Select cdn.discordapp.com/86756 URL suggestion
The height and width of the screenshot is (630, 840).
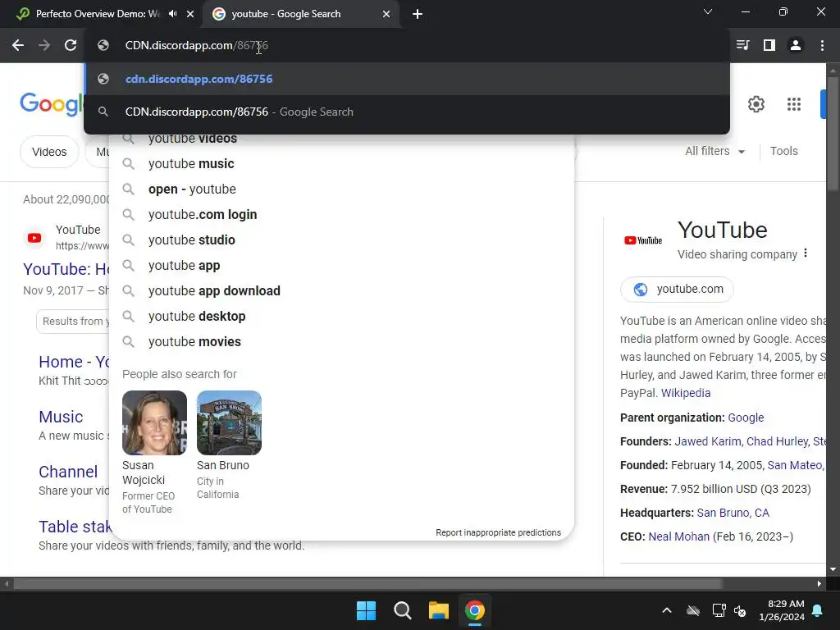[x=407, y=79]
